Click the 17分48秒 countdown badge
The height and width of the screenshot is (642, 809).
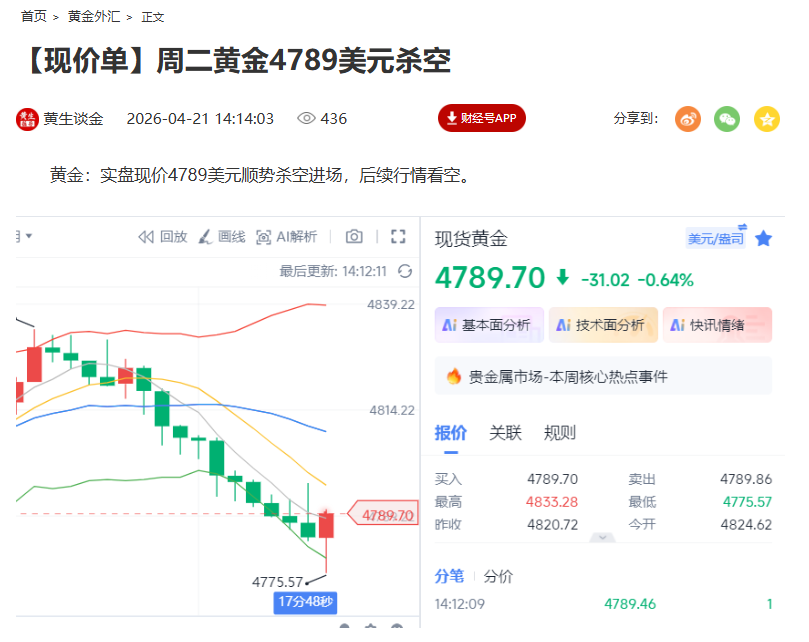(x=305, y=602)
